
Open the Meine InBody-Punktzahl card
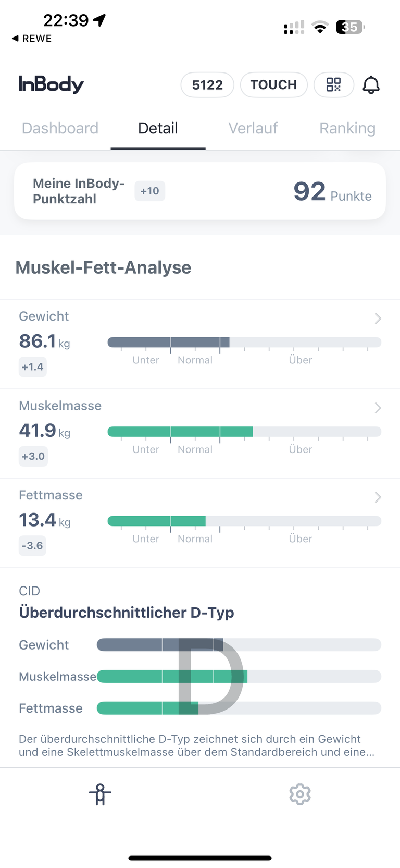point(200,191)
